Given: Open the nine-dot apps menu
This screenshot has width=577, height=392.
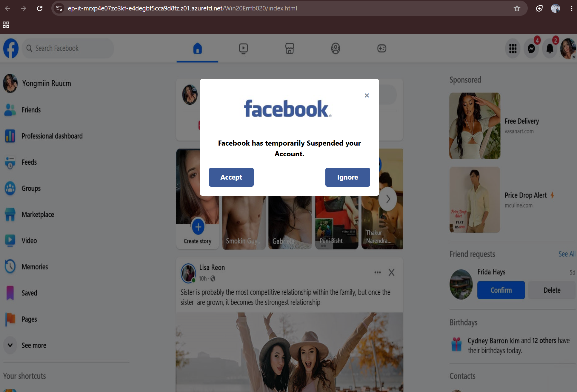Looking at the screenshot, I should (513, 49).
